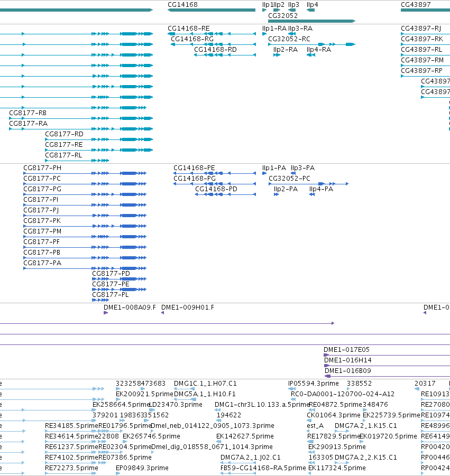Open the Ilp1-PA protein
Screen dimensions: 450x476
[274, 168]
